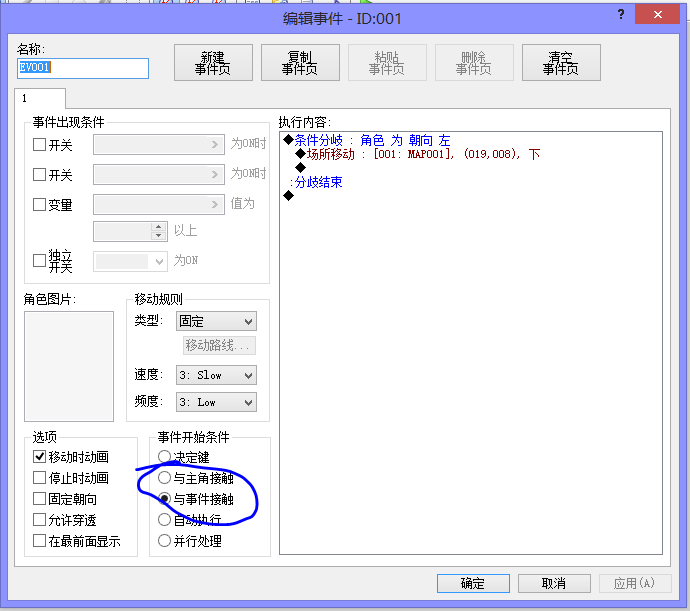This screenshot has height=611, width=690.
Task: Enable the 变量 condition checkbox
Action: pos(40,204)
